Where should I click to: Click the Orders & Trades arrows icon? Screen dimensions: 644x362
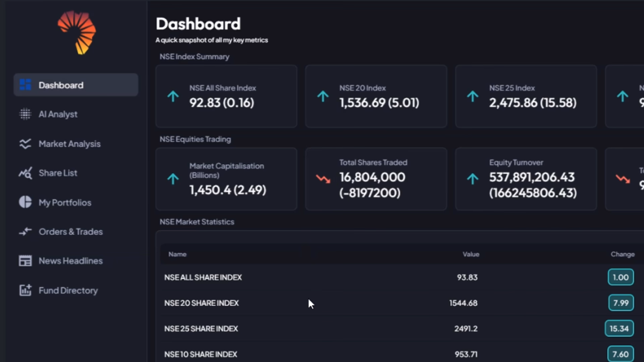click(x=25, y=232)
